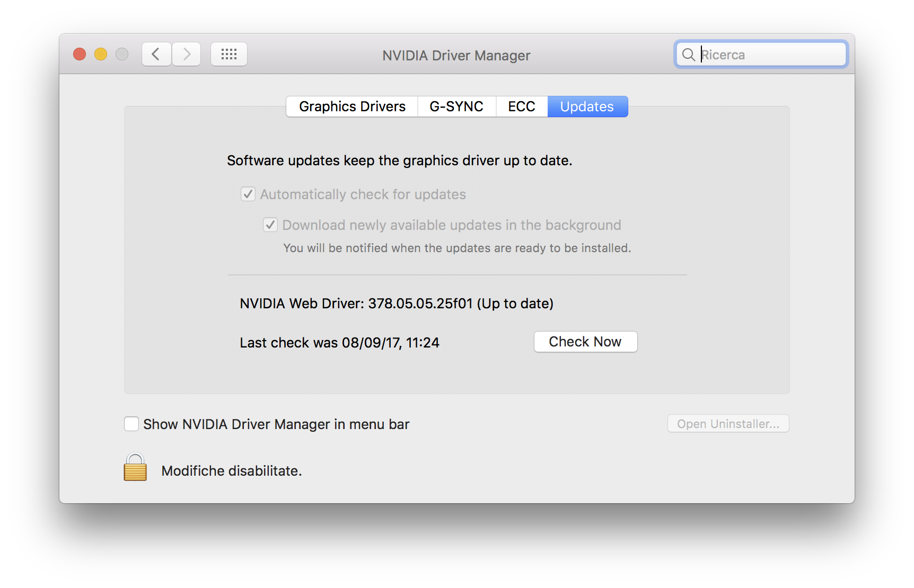The height and width of the screenshot is (588, 914).
Task: Close the window with the red button
Action: pyautogui.click(x=80, y=54)
